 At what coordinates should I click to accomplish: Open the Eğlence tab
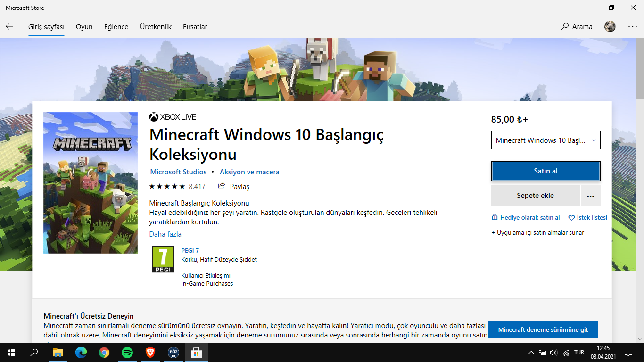point(116,27)
